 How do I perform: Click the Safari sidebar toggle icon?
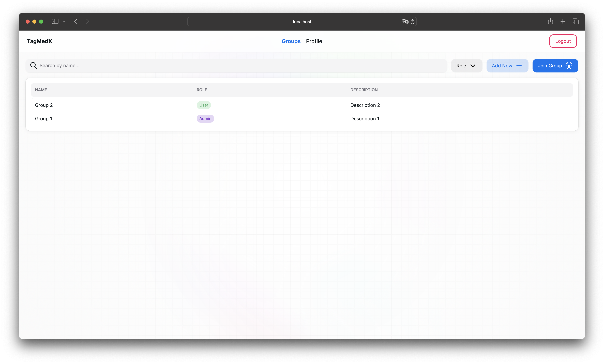tap(55, 22)
